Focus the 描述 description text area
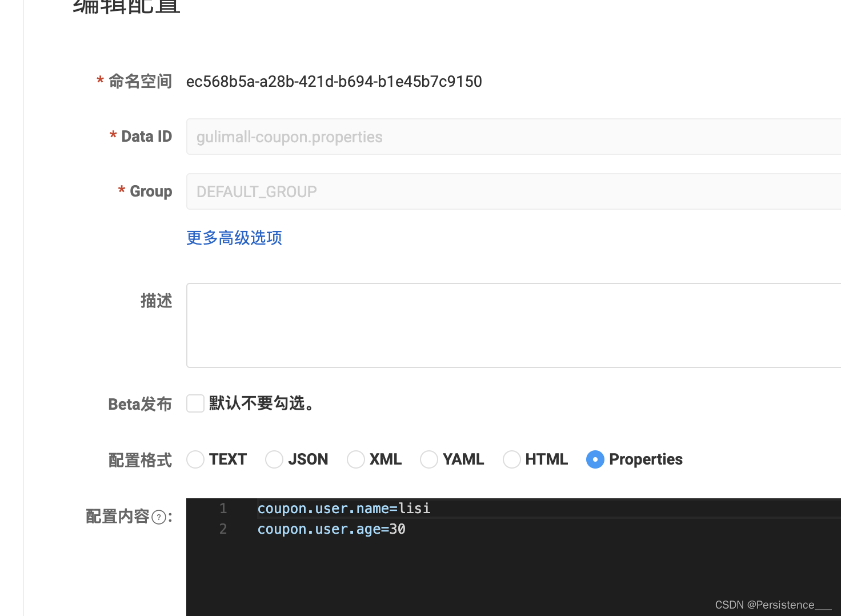 (x=514, y=325)
